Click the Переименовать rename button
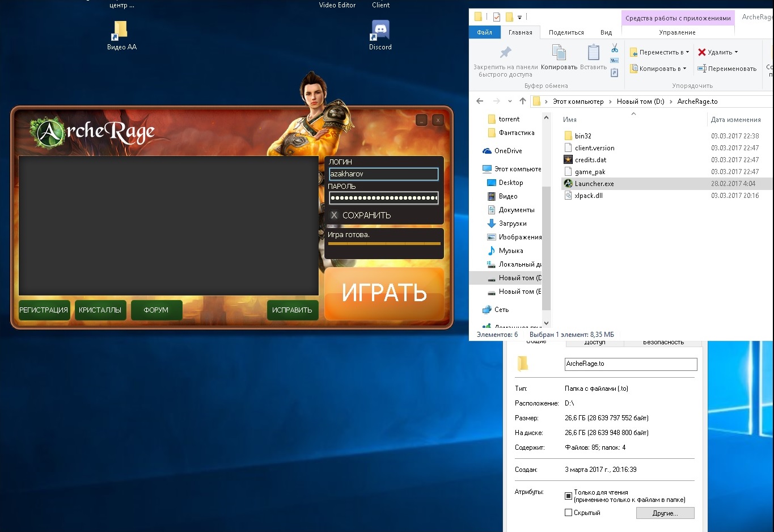Image resolution: width=774 pixels, height=532 pixels. [x=727, y=69]
